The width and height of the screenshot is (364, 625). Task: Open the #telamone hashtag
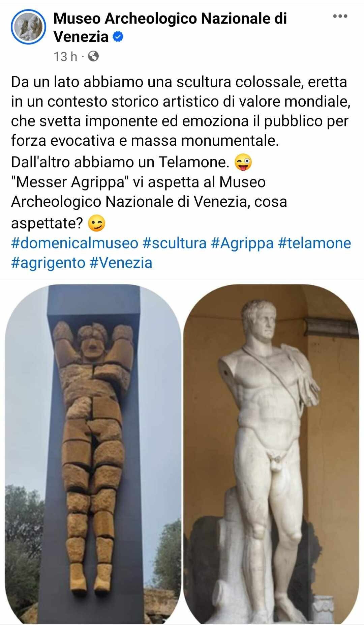coord(314,243)
